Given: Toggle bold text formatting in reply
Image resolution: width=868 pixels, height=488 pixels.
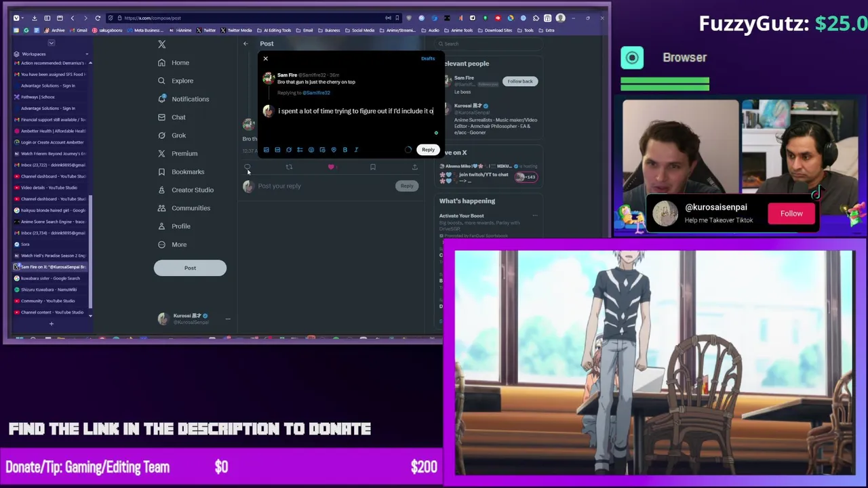Looking at the screenshot, I should tap(344, 150).
